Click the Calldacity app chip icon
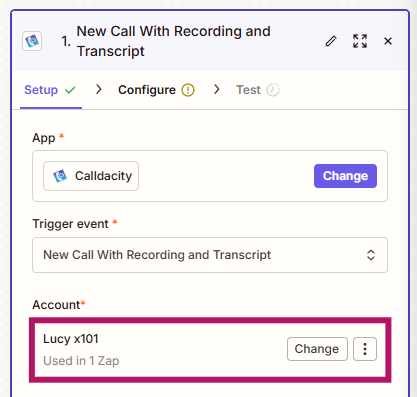This screenshot has width=417, height=397. point(60,176)
